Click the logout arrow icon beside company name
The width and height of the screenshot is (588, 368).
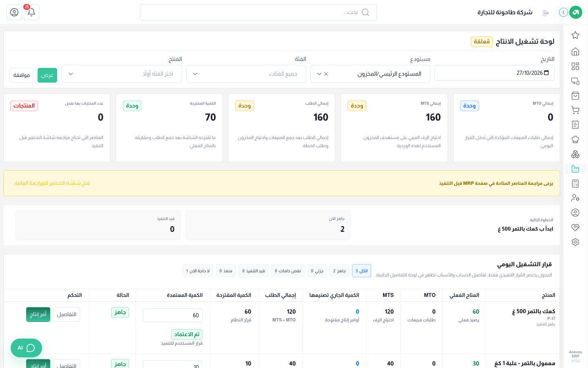[546, 13]
